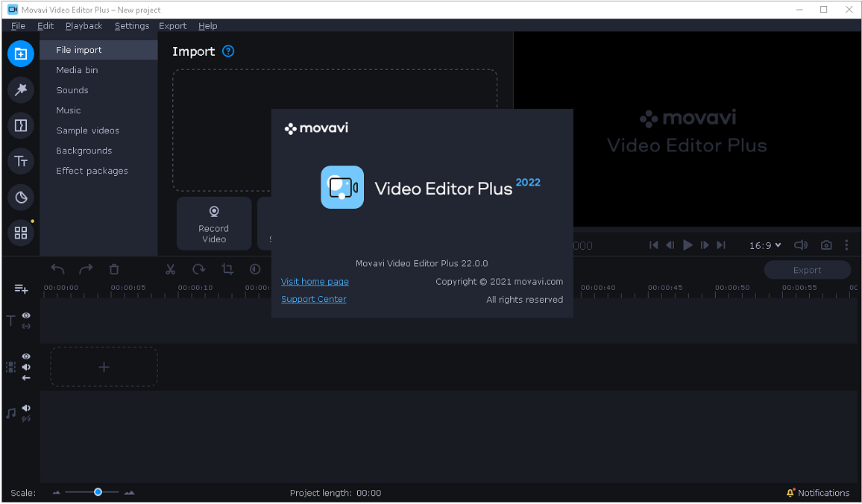862x504 pixels.
Task: Open the Transitions tab icon
Action: pos(21,125)
